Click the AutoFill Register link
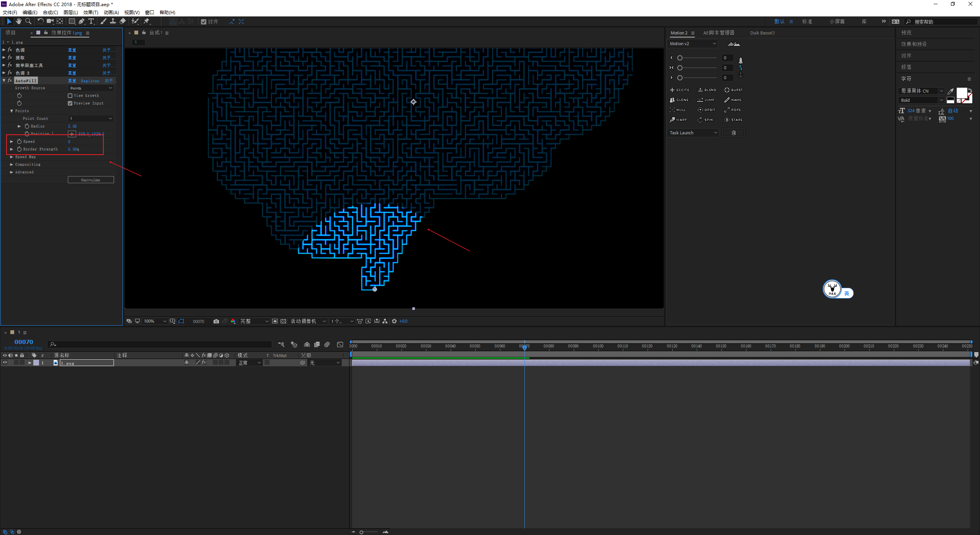980x535 pixels. 90,81
